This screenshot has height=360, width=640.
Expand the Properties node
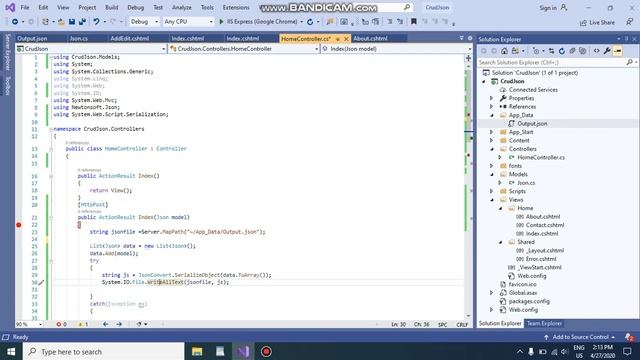click(x=491, y=98)
